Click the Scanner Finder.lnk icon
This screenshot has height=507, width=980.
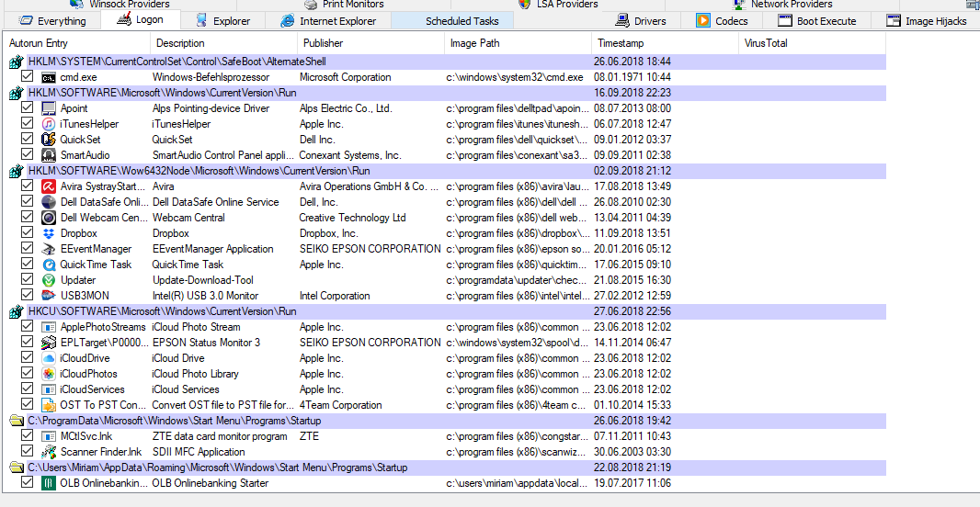click(x=48, y=452)
